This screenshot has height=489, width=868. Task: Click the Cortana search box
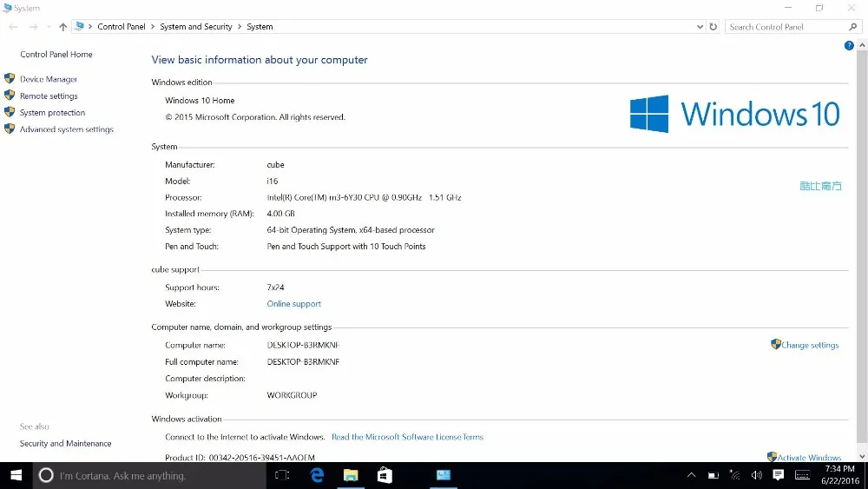pyautogui.click(x=149, y=475)
